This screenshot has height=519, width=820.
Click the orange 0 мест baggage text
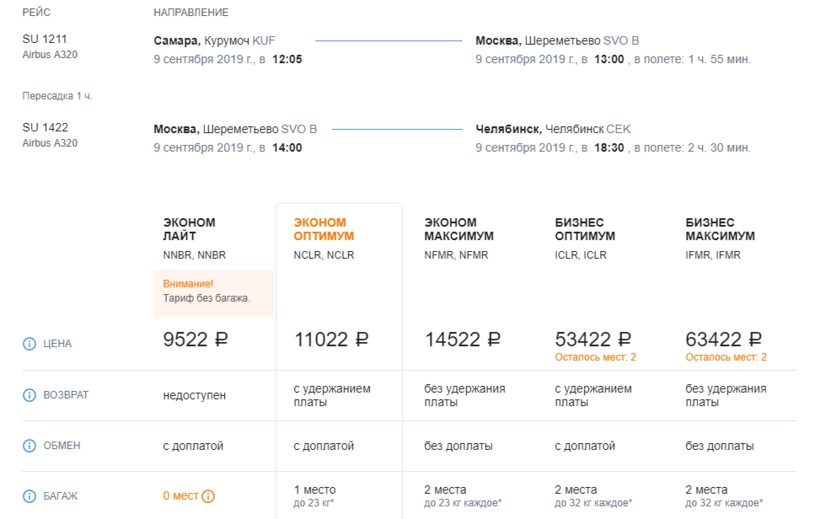[x=180, y=496]
